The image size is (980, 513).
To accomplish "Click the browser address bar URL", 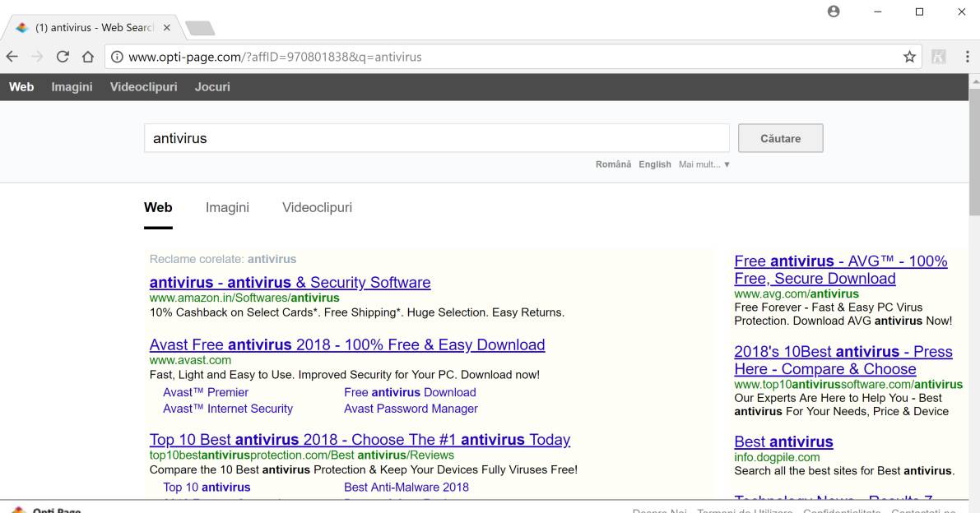I will (276, 57).
